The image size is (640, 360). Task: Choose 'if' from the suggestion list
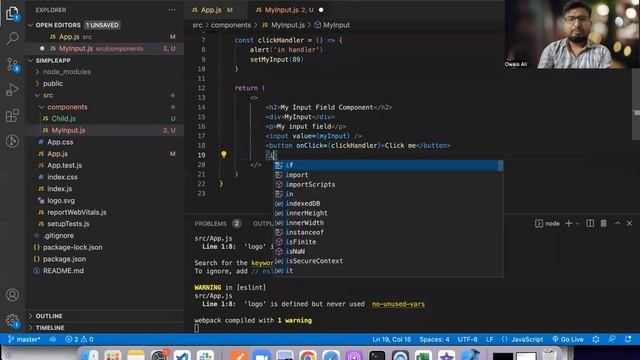[388, 165]
